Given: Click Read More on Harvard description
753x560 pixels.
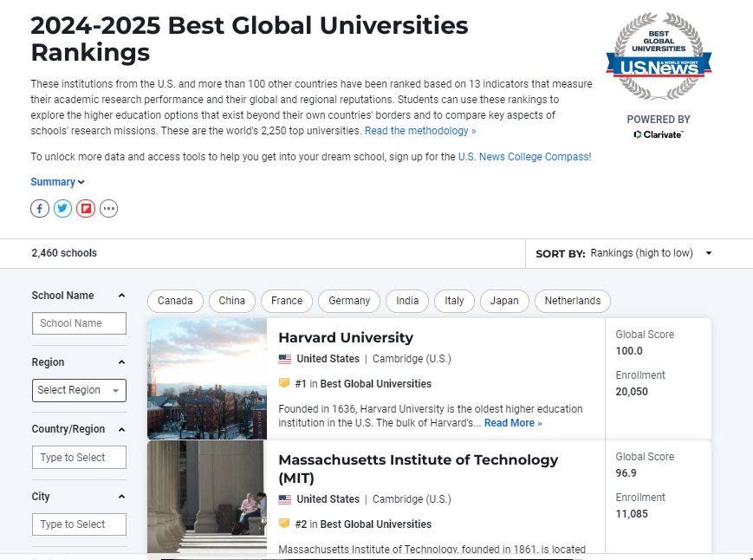Looking at the screenshot, I should click(513, 423).
